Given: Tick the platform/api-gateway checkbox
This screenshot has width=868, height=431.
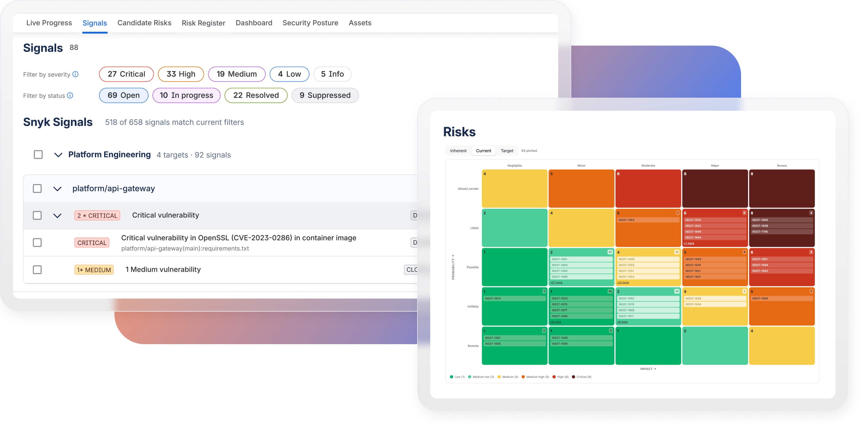Looking at the screenshot, I should pos(37,188).
